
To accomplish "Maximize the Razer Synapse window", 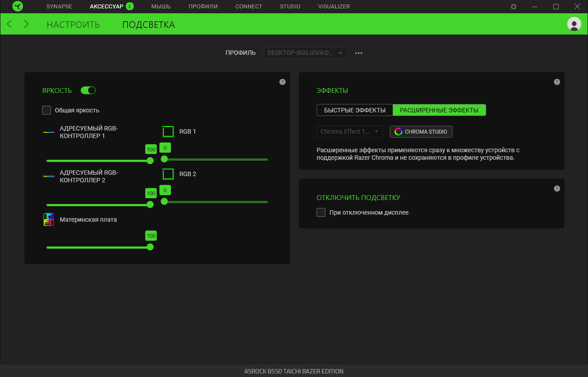I will pyautogui.click(x=556, y=7).
